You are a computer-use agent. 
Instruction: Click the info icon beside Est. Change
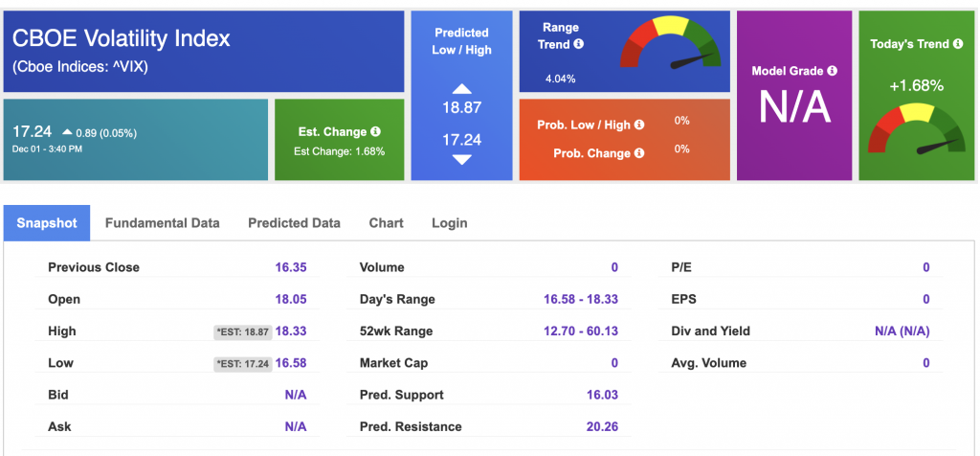[x=375, y=132]
